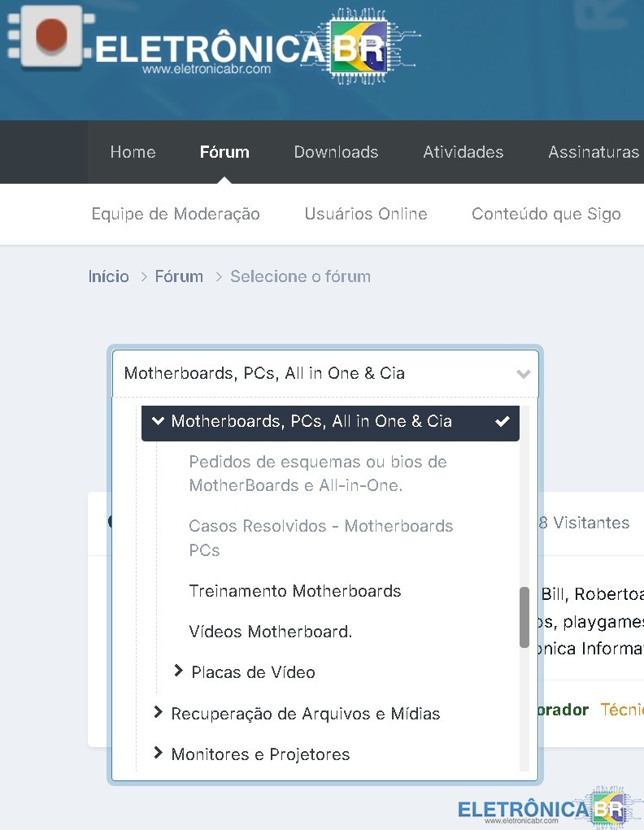Image resolution: width=644 pixels, height=830 pixels.
Task: Click the dropdown list scrollbar thumb
Action: tap(524, 616)
